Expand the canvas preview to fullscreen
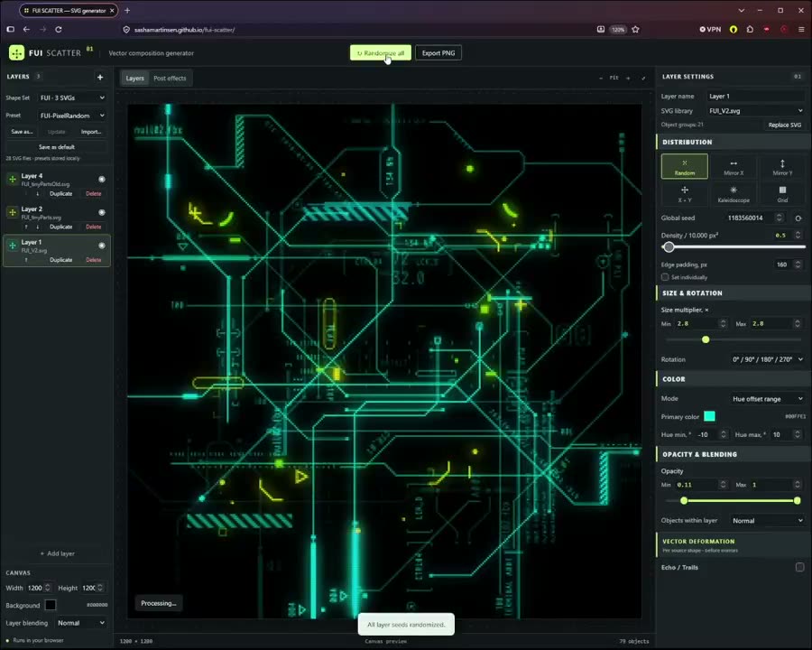The width and height of the screenshot is (812, 650). point(643,78)
